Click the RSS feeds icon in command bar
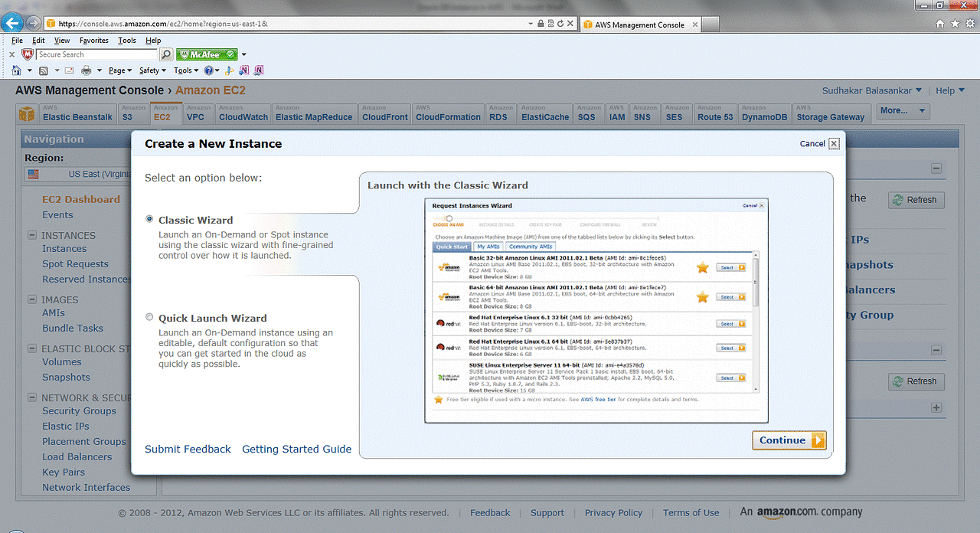This screenshot has height=533, width=980. click(44, 70)
